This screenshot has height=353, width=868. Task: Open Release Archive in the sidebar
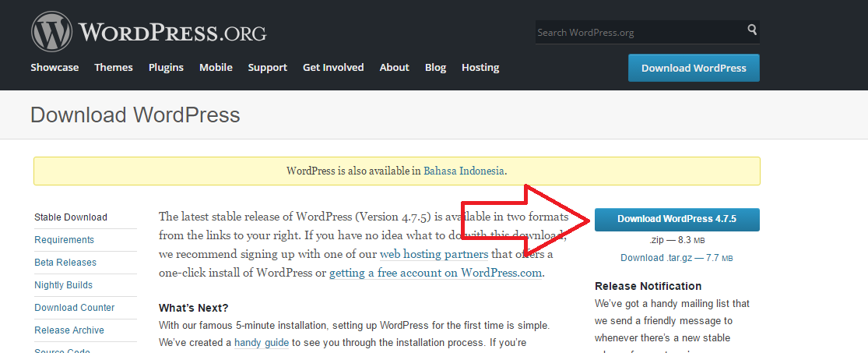69,330
